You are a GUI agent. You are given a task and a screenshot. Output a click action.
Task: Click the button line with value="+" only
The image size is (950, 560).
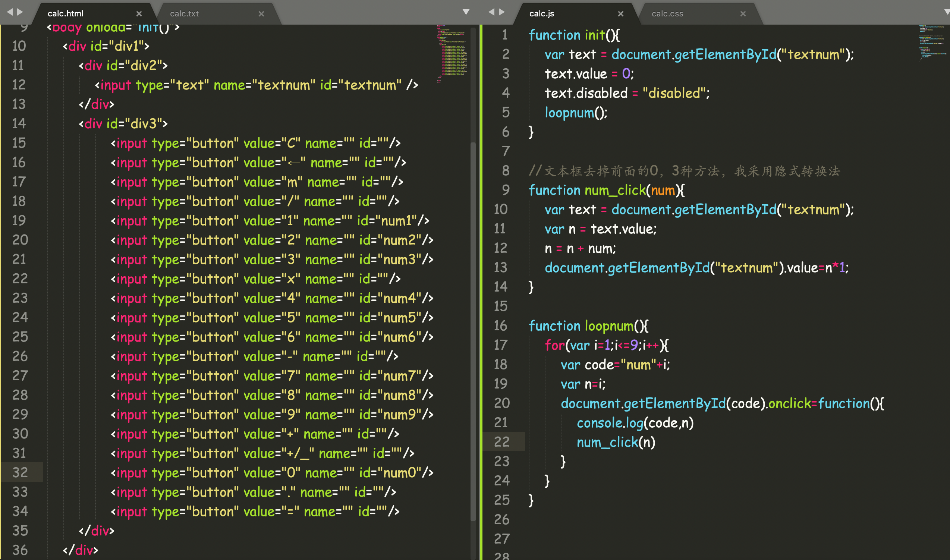tap(255, 434)
